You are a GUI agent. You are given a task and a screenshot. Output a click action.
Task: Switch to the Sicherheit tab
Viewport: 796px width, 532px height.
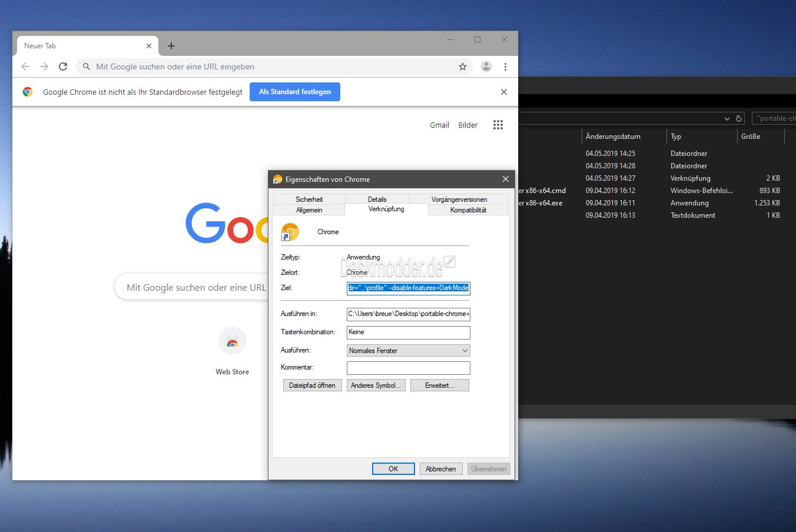click(x=309, y=199)
